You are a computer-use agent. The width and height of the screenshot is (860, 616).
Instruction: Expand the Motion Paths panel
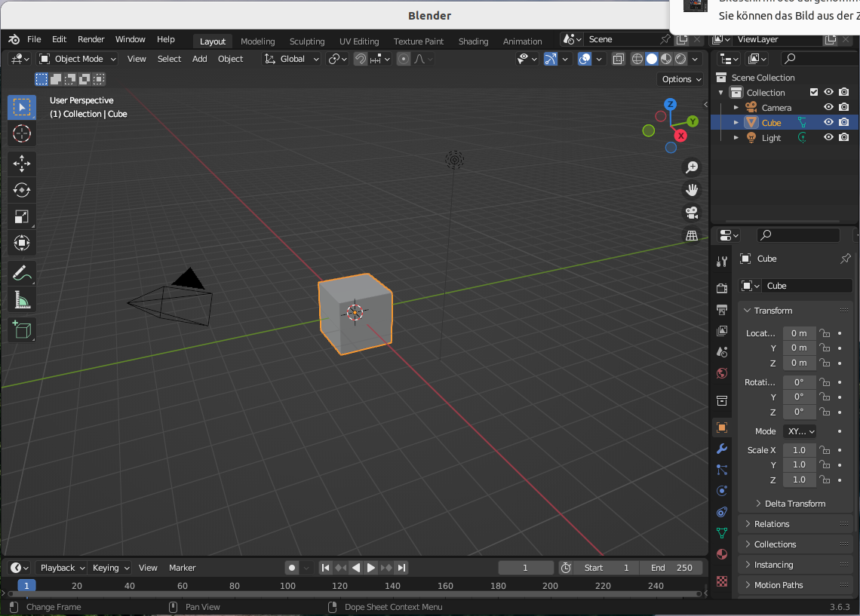coord(794,585)
